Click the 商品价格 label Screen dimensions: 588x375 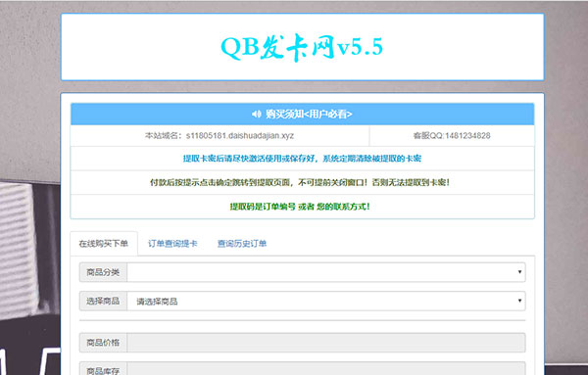point(103,343)
